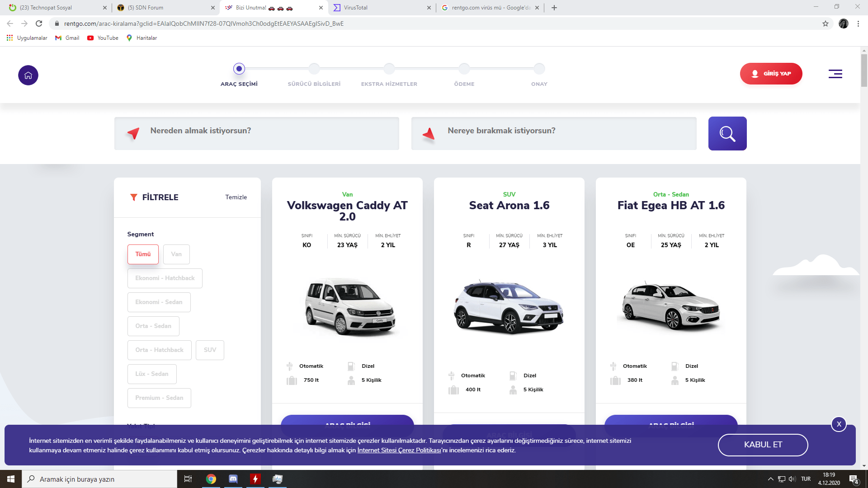Bookmark page with star icon
Image resolution: width=868 pixels, height=488 pixels.
tap(826, 23)
